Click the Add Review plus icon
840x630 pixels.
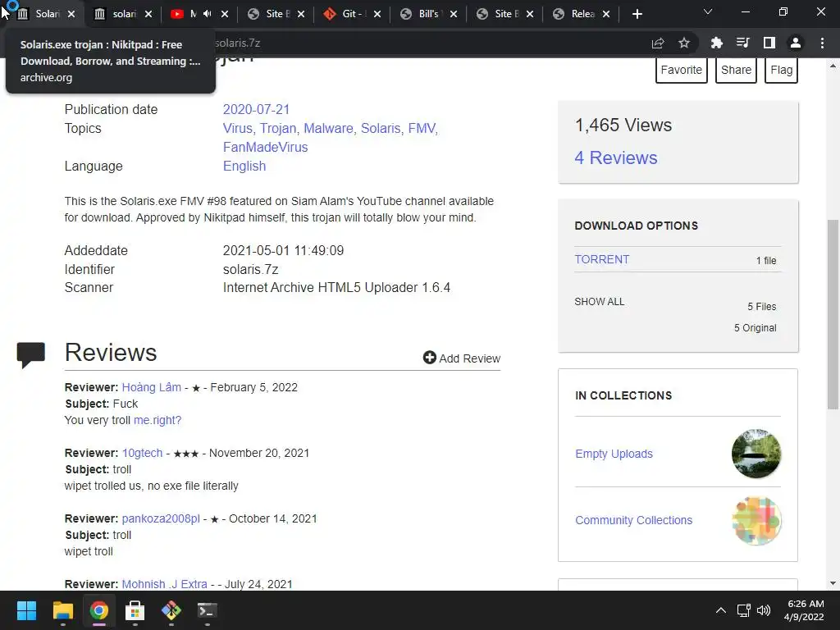tap(429, 358)
